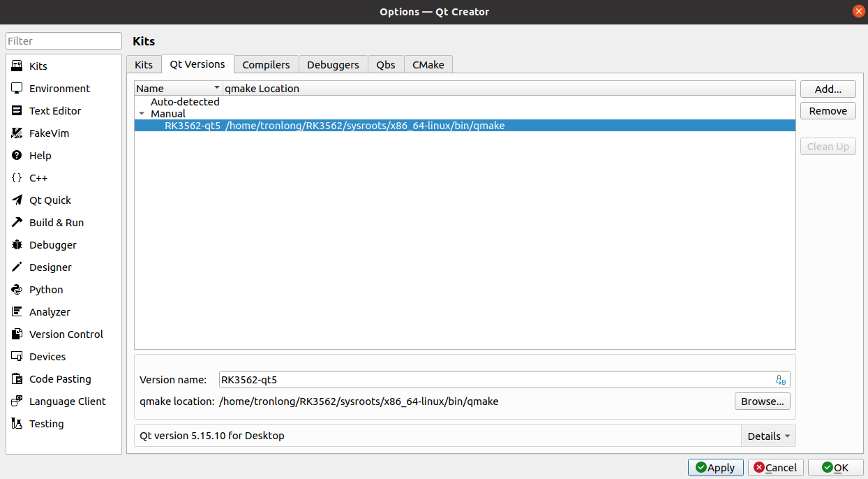868x479 pixels.
Task: Collapse the Manual tree node
Action: [x=142, y=114]
